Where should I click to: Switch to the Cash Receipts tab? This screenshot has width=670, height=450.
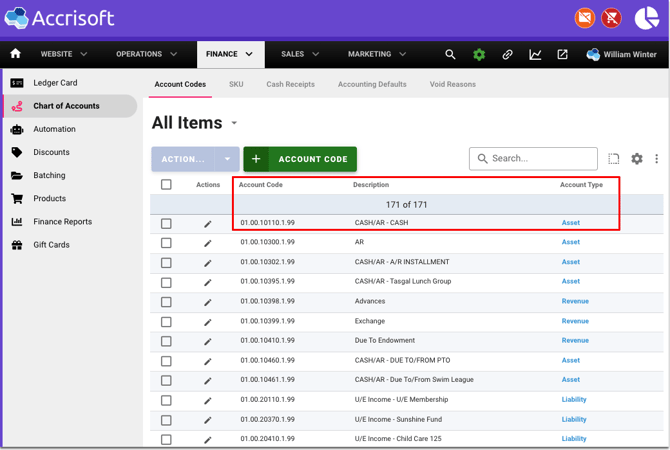coord(290,85)
